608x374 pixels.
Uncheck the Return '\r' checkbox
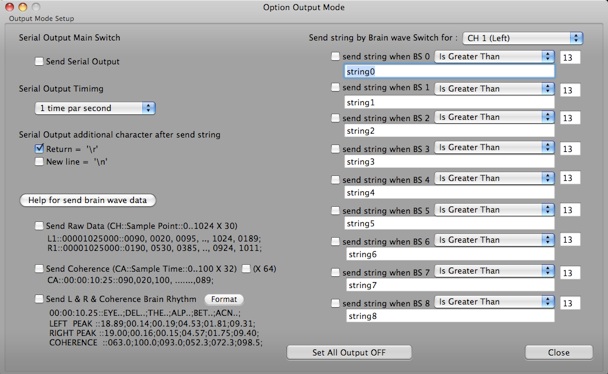[x=39, y=148]
